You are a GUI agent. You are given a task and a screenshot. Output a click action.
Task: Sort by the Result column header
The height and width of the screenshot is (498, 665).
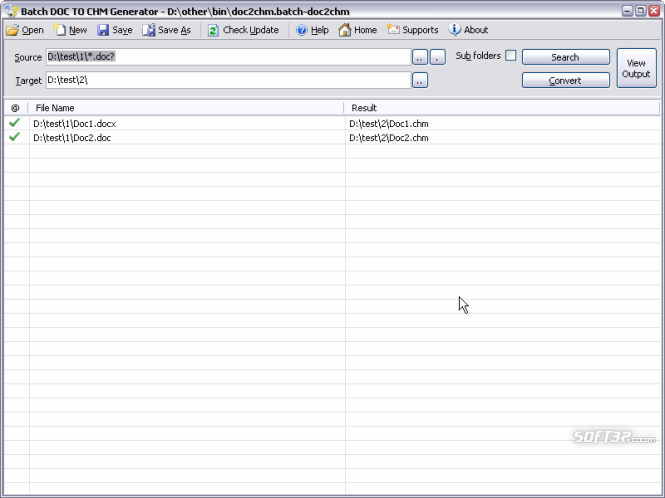pyautogui.click(x=502, y=108)
